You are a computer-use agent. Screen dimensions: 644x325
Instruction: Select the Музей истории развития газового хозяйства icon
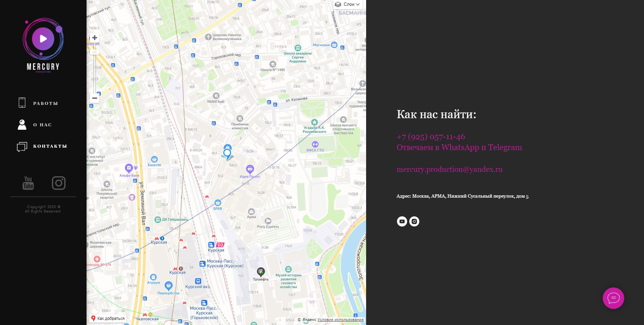pyautogui.click(x=288, y=269)
